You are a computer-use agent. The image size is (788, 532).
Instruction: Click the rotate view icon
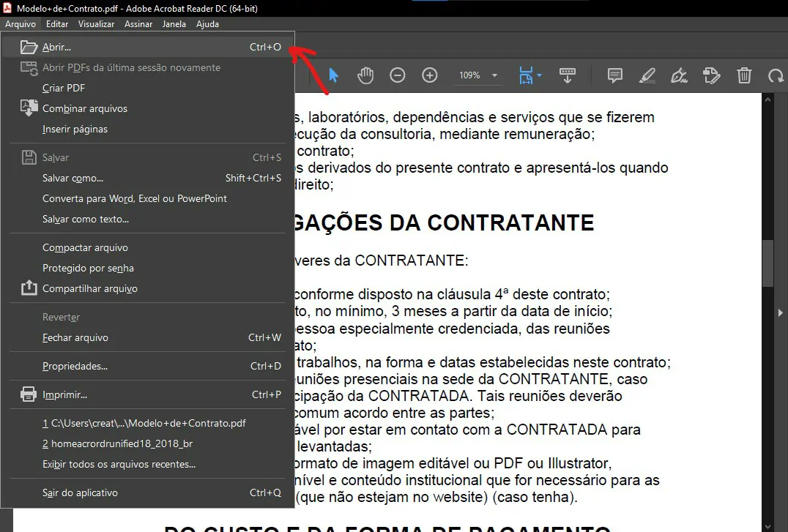coord(776,75)
